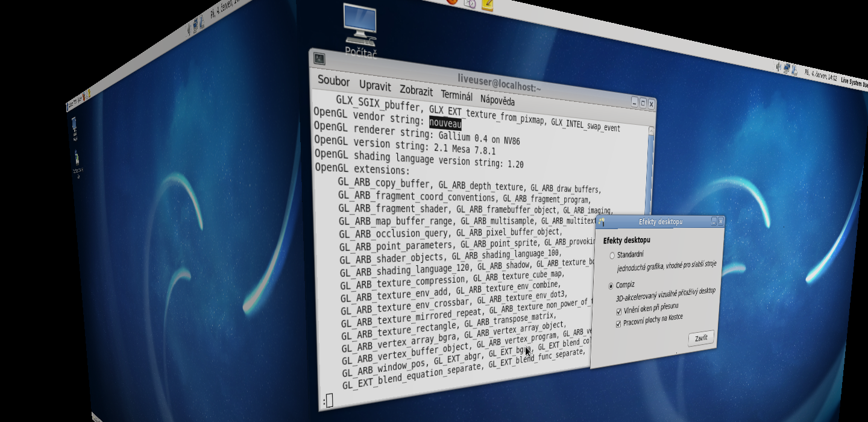Viewport: 868px width, 422px height.
Task: Open the mail clock launcher in top panel
Action: (x=470, y=4)
